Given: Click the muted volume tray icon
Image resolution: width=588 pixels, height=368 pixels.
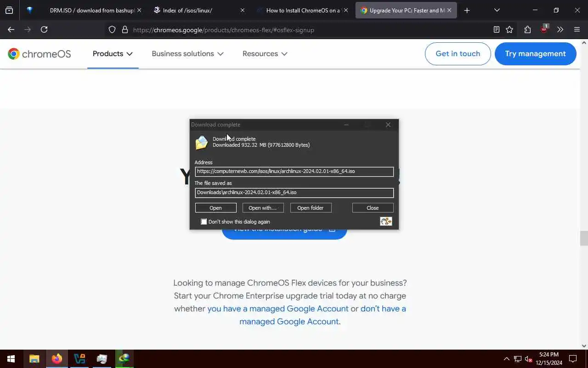Looking at the screenshot, I should point(529,359).
